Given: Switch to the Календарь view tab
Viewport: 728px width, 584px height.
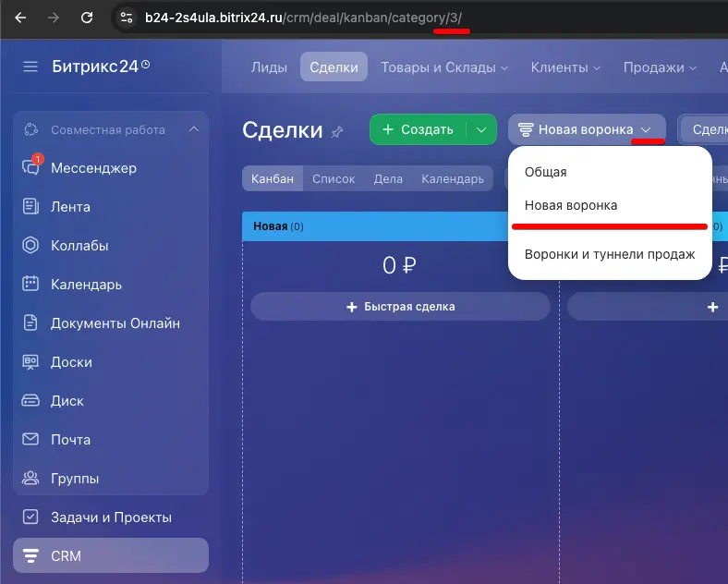Looking at the screenshot, I should (452, 179).
